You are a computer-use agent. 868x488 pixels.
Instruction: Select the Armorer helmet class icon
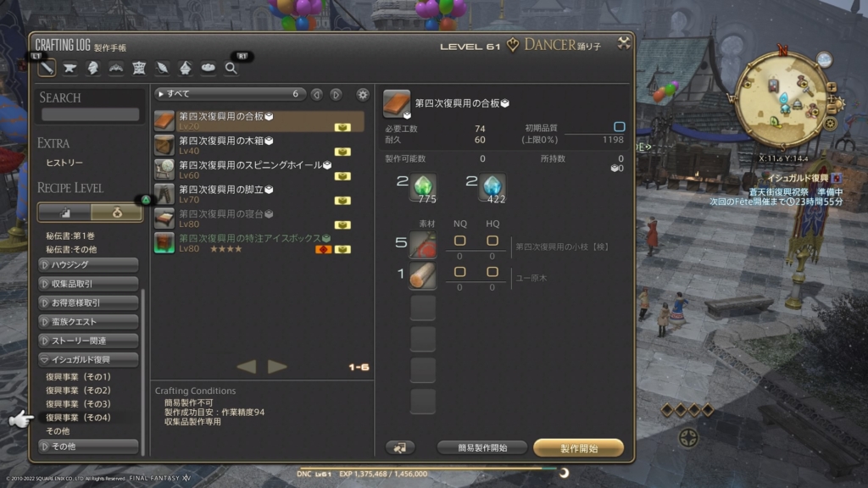coord(93,68)
